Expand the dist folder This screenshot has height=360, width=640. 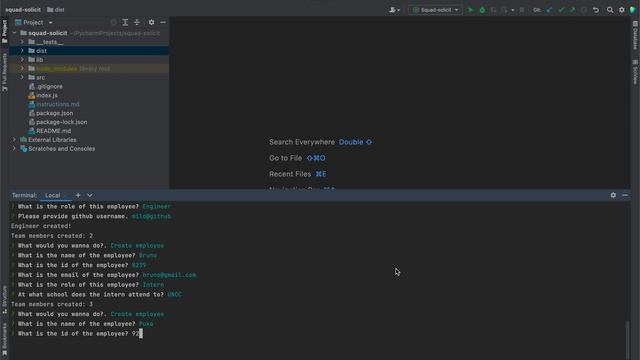tap(22, 51)
